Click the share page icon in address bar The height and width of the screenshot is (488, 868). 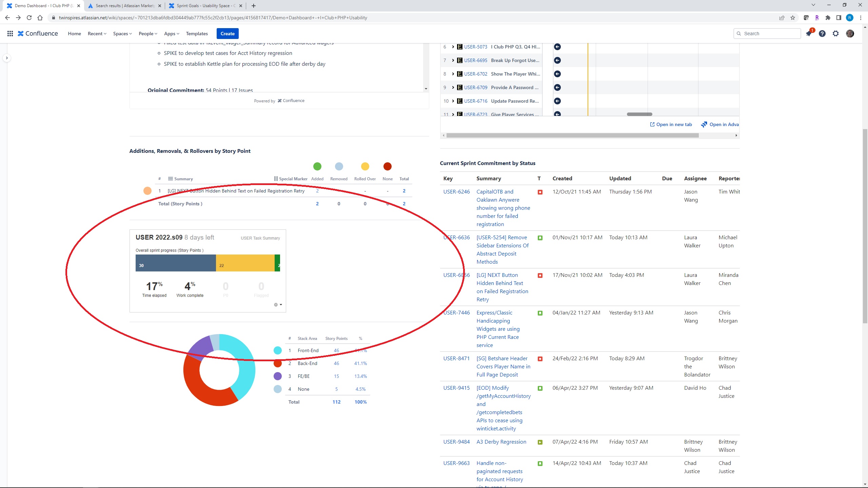pos(782,18)
